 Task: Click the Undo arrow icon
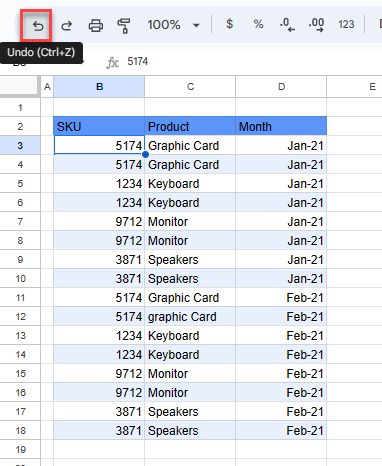38,25
